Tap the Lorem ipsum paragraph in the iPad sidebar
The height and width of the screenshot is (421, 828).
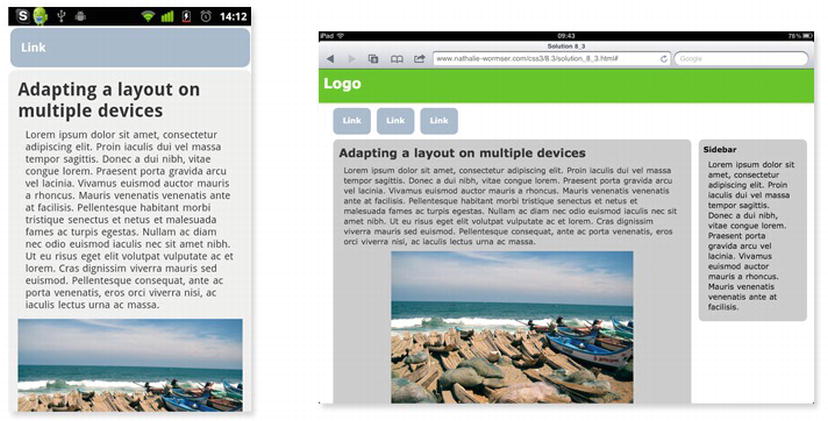click(751, 236)
